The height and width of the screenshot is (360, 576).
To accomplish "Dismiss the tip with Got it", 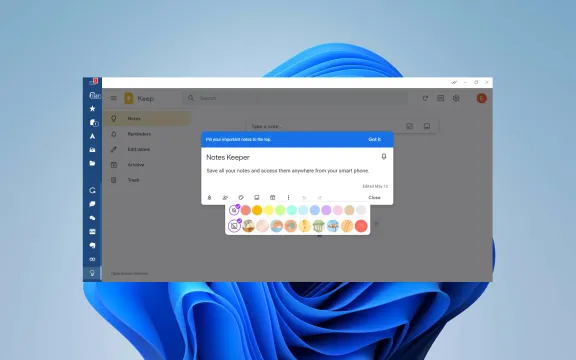I will click(375, 139).
